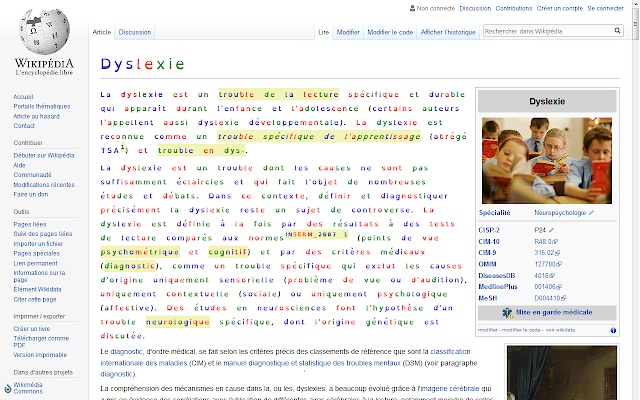The width and height of the screenshot is (640, 400).
Task: Click Créer un compte link
Action: click(x=560, y=8)
